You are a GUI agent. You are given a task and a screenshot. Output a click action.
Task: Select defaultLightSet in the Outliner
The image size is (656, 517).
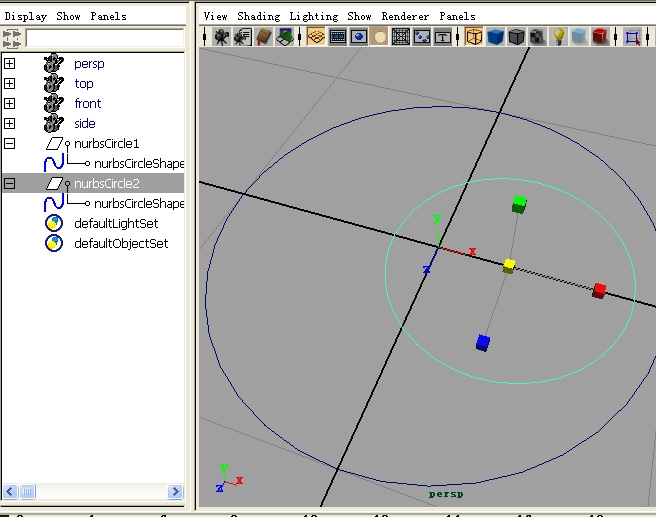click(116, 224)
